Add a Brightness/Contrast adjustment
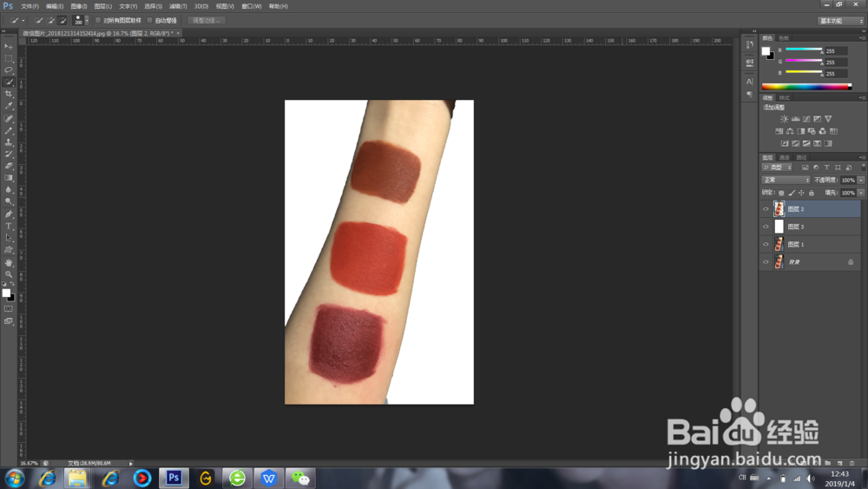 [785, 119]
